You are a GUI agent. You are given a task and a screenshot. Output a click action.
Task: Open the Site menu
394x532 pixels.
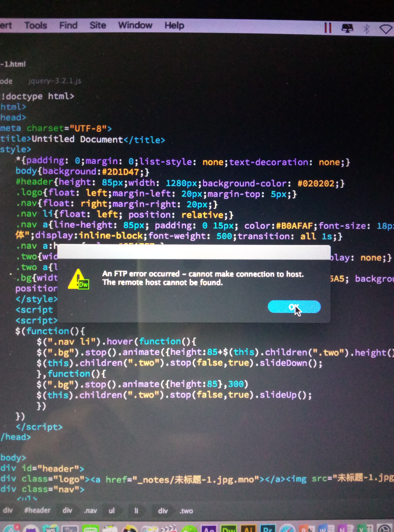(98, 25)
